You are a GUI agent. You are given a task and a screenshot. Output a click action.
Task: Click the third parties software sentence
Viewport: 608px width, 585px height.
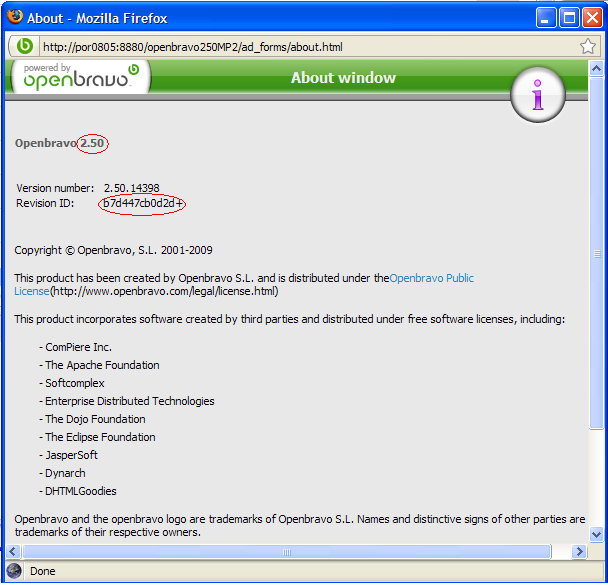[290, 319]
